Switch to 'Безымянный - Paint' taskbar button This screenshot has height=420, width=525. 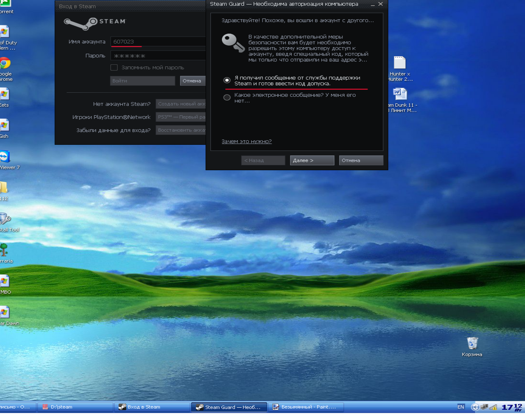coord(306,407)
